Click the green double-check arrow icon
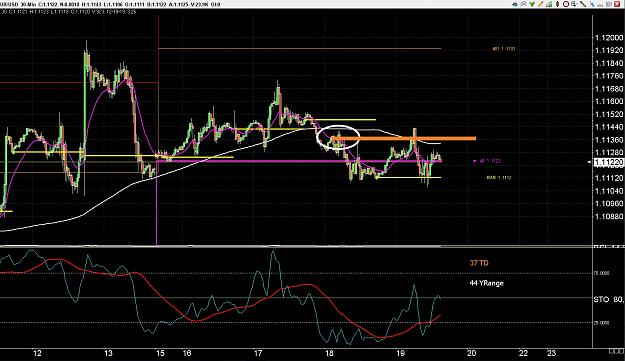Viewport: 625px width, 361px height. [532, 4]
